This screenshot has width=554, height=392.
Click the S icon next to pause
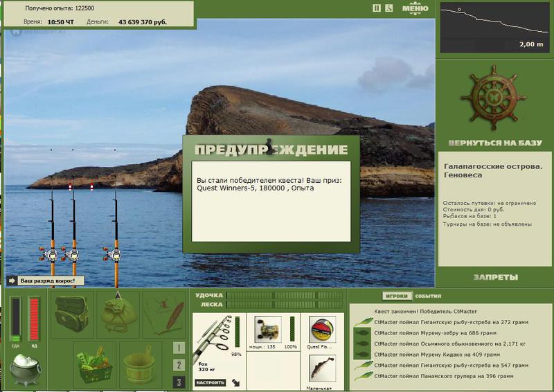point(388,8)
